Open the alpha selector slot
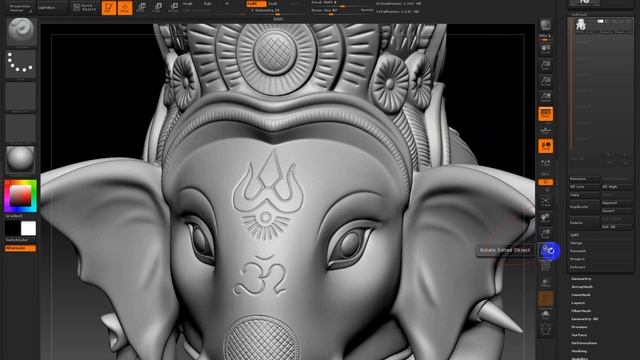Screen dimensions: 640x360 point(20,96)
